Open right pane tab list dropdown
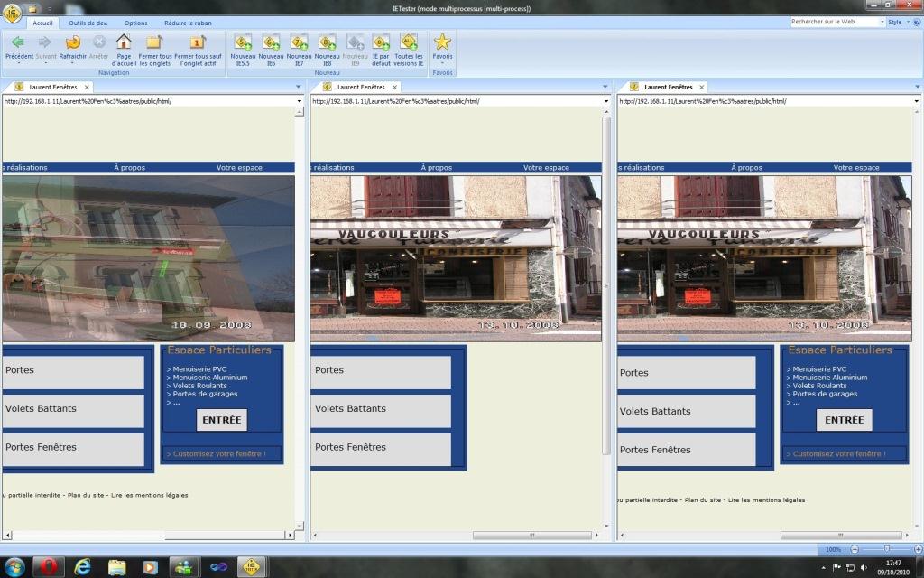Viewport: 924px width, 578px height. 918,87
